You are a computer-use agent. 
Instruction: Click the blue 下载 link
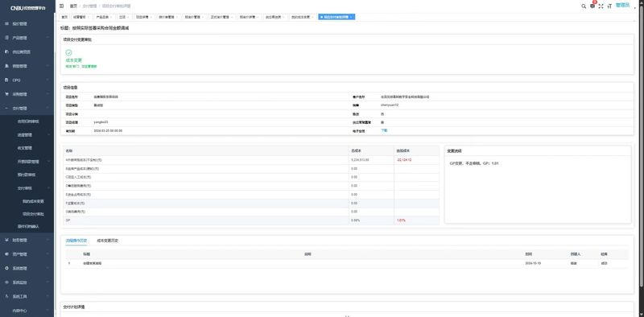[384, 130]
